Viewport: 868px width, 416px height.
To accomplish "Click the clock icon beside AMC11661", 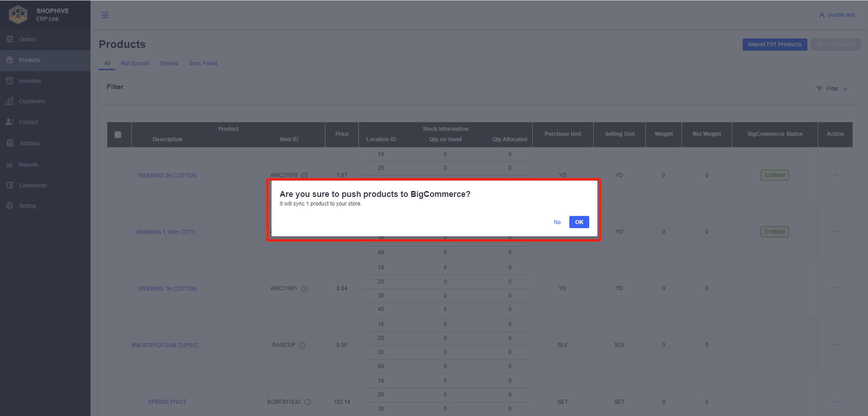I will tap(305, 289).
